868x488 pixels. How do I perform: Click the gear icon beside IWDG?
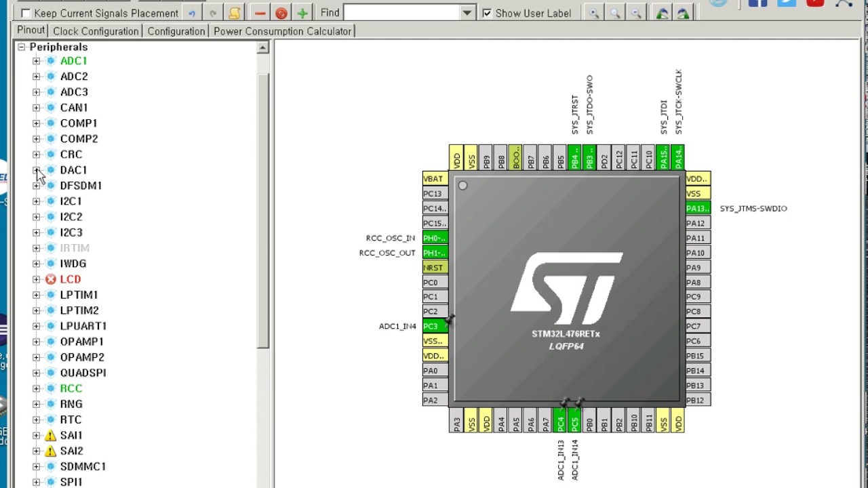click(x=51, y=264)
